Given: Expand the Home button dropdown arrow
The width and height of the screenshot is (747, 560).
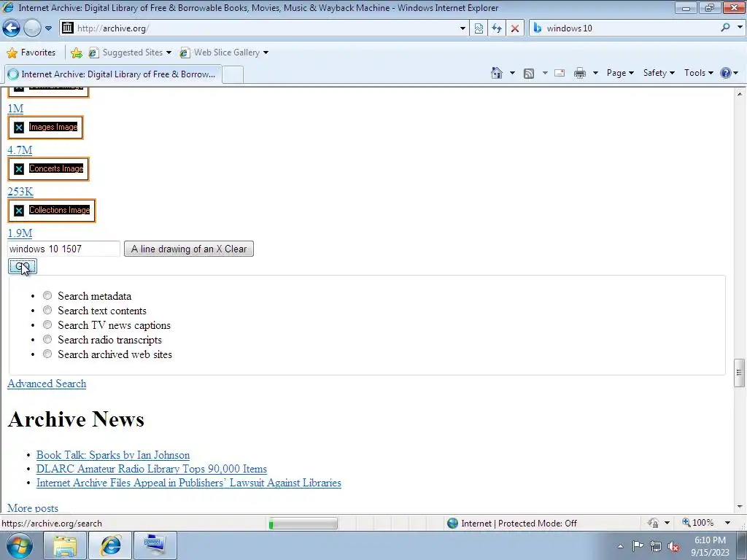Looking at the screenshot, I should (x=512, y=73).
